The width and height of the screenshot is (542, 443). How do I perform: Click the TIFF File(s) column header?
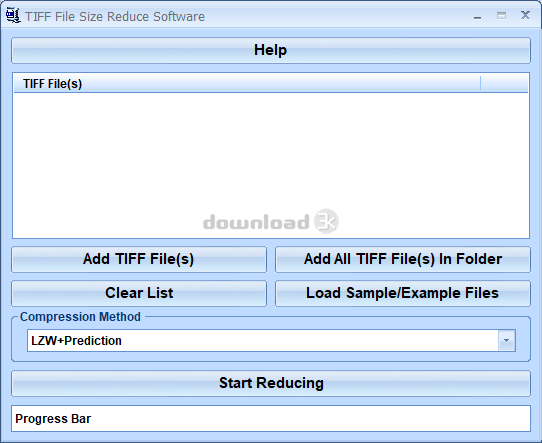(x=247, y=83)
